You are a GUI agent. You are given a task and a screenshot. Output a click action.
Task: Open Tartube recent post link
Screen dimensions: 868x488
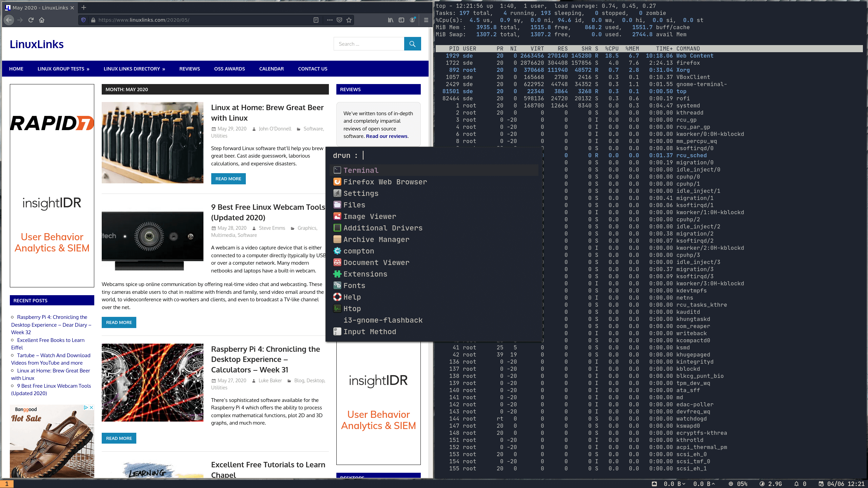(x=51, y=359)
